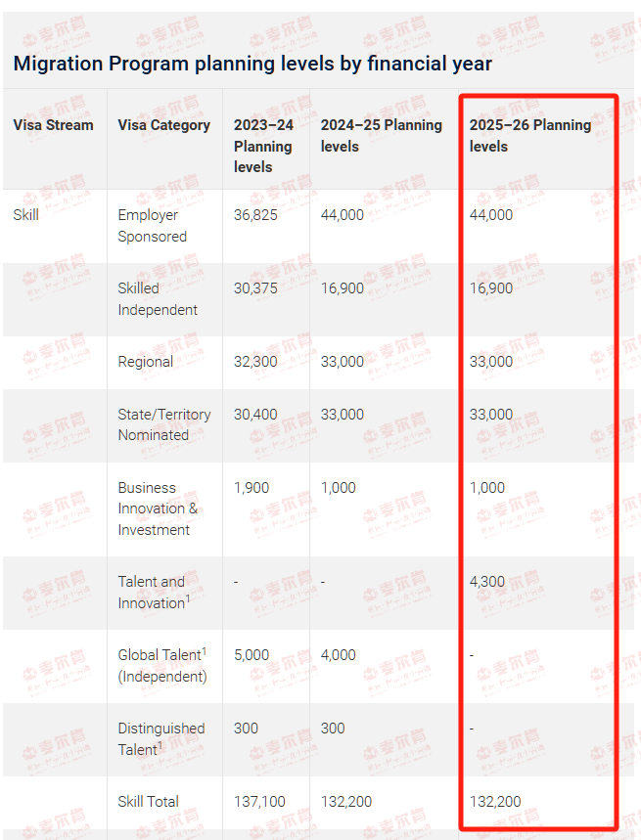Image resolution: width=641 pixels, height=840 pixels.
Task: Click the 'Regional' category cell
Action: tap(145, 362)
